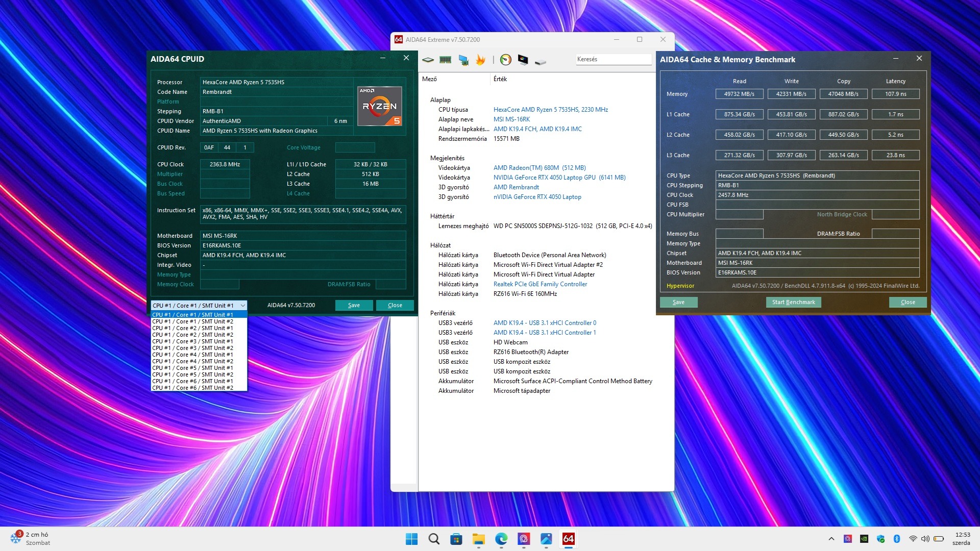Open the network audit toolbar icon
Image resolution: width=980 pixels, height=551 pixels.
coord(463,60)
